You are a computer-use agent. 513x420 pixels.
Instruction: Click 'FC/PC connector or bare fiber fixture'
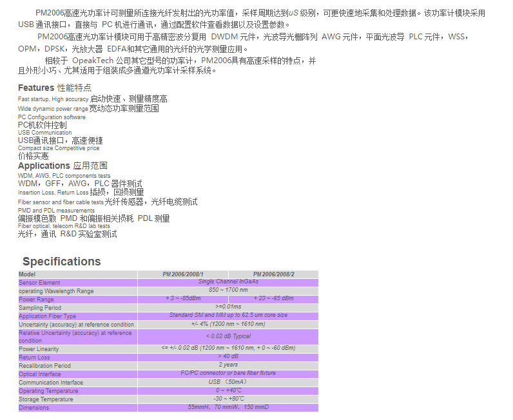[228, 373]
